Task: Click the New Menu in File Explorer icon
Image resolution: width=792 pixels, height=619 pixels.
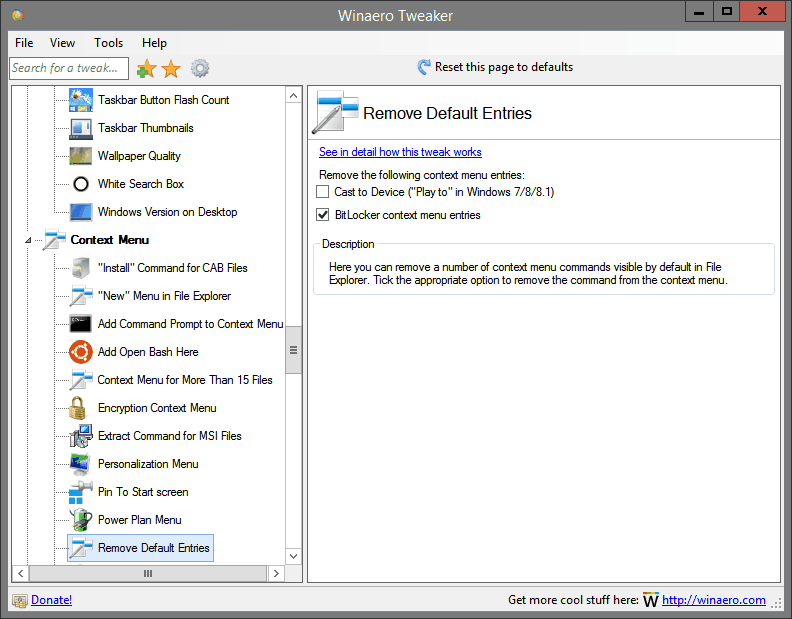Action: [81, 296]
